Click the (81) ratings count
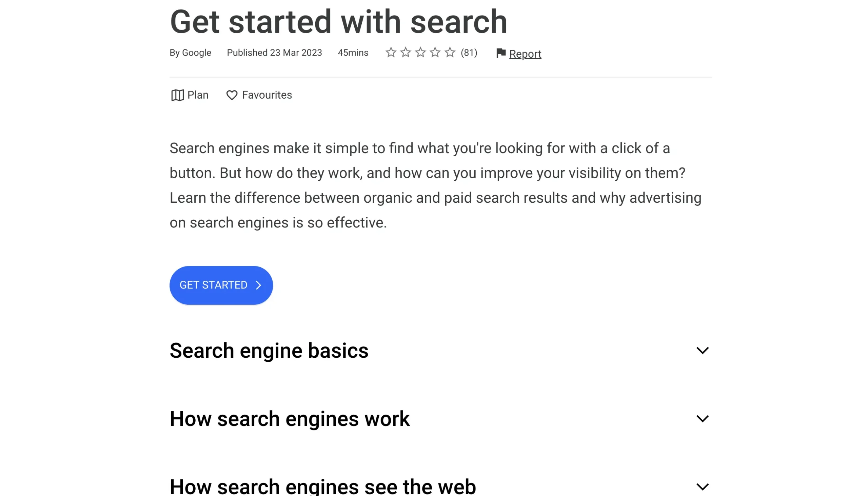The image size is (868, 496). [x=469, y=53]
